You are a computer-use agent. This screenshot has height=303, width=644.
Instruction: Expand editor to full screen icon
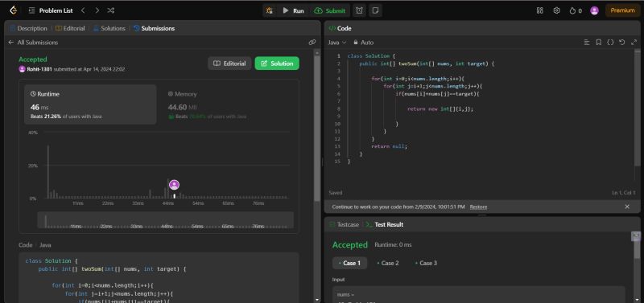(634, 43)
